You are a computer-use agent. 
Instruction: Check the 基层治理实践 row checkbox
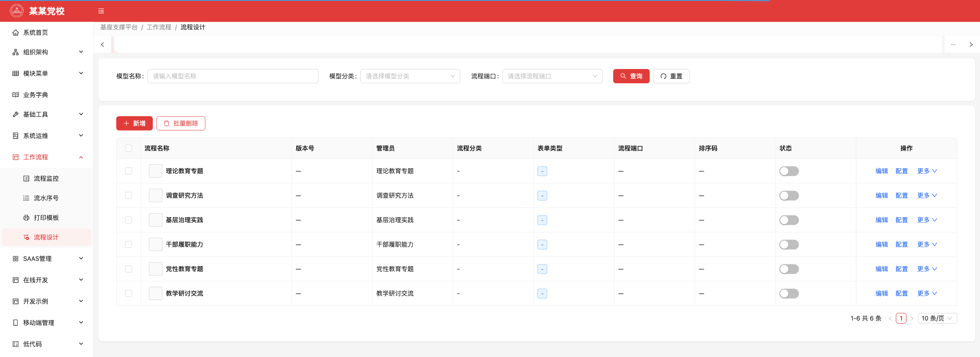click(x=129, y=220)
